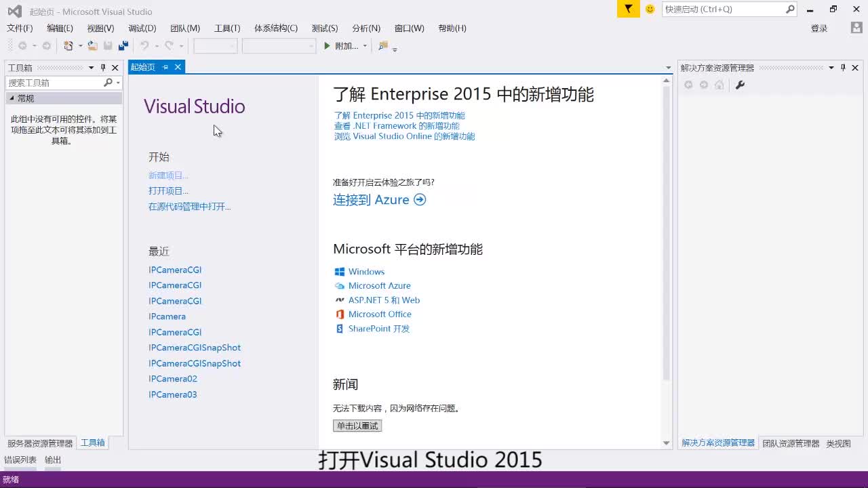Click the 新建项目... link
The width and height of the screenshot is (868, 488).
pos(168,176)
